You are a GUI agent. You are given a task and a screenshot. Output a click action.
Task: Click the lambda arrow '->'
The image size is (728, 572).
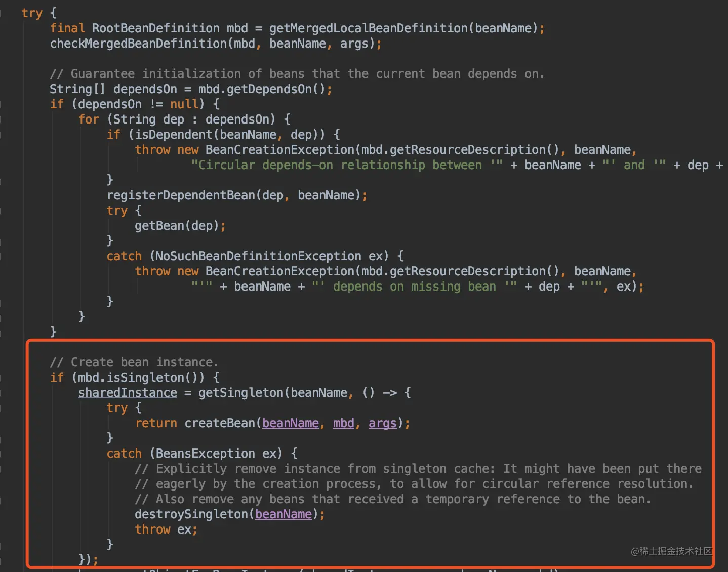click(x=390, y=393)
